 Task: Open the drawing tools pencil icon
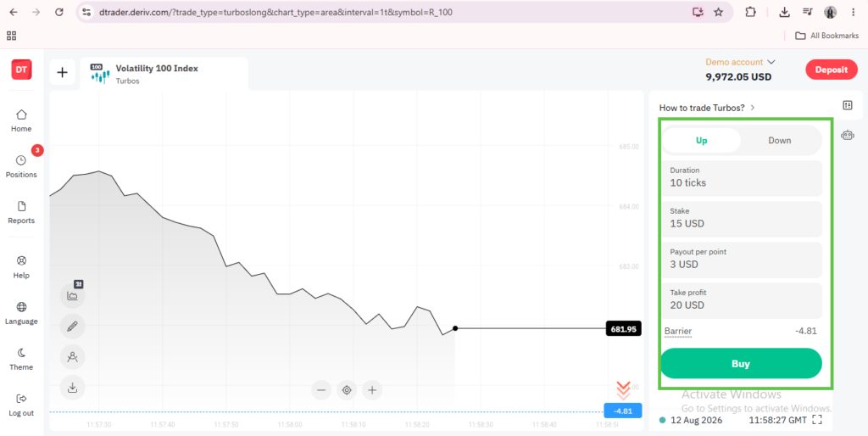point(73,327)
